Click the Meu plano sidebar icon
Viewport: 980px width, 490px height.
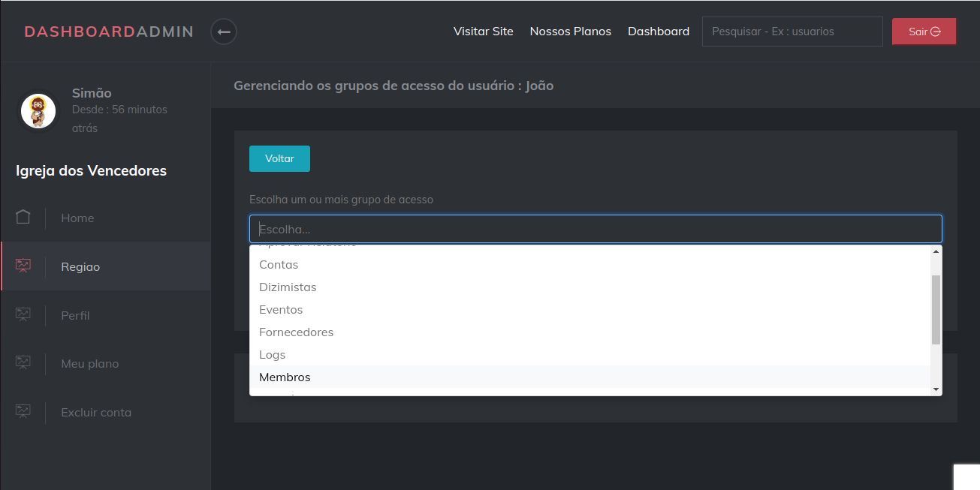[23, 363]
